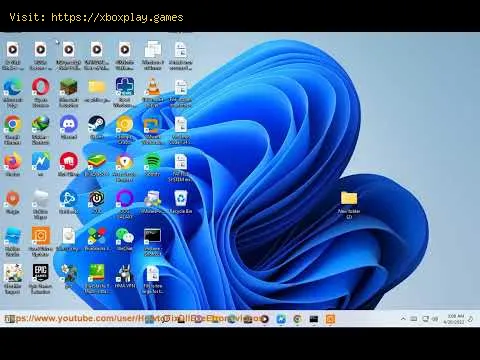Launch the HMA VPN shortcut
The width and height of the screenshot is (480, 360).
coord(125,277)
